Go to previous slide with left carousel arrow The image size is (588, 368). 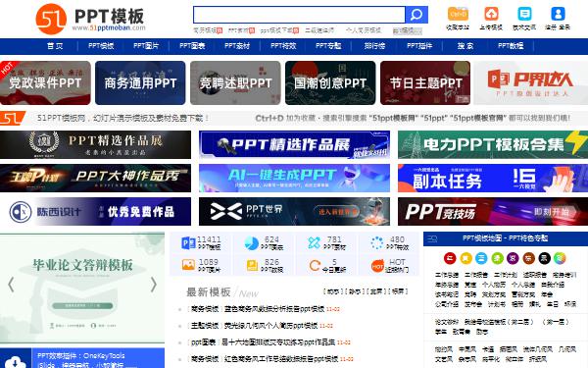pos(11,285)
